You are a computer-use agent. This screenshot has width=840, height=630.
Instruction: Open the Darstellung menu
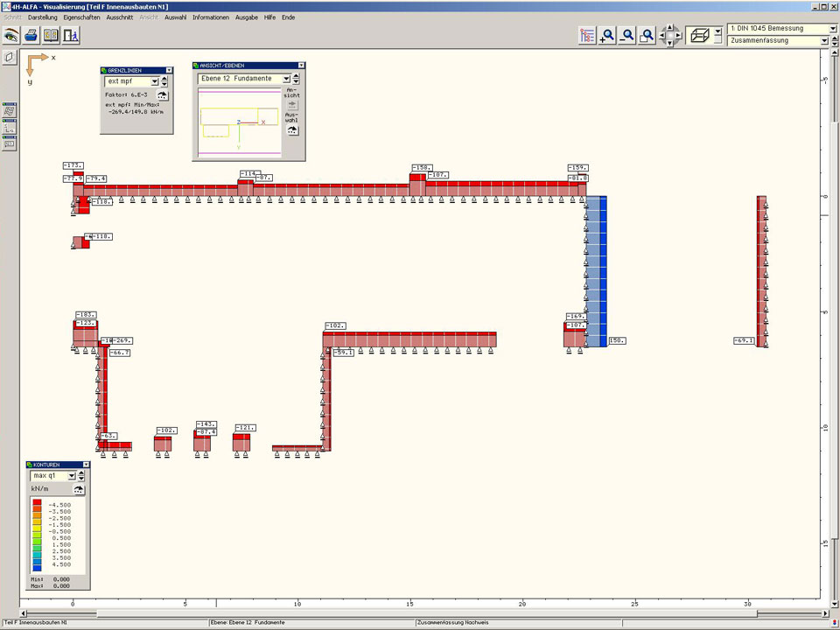43,17
